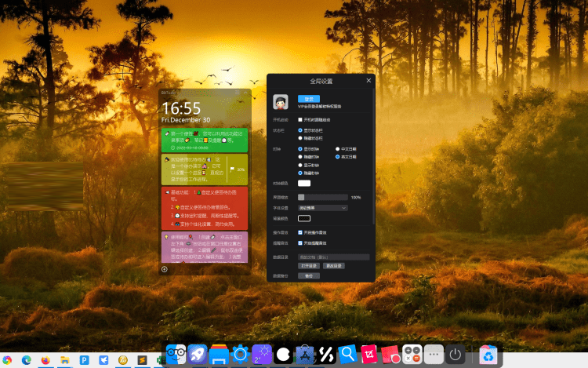Screen dimensions: 588x368
Task: Click the user avatar in settings dialog
Action: (281, 102)
